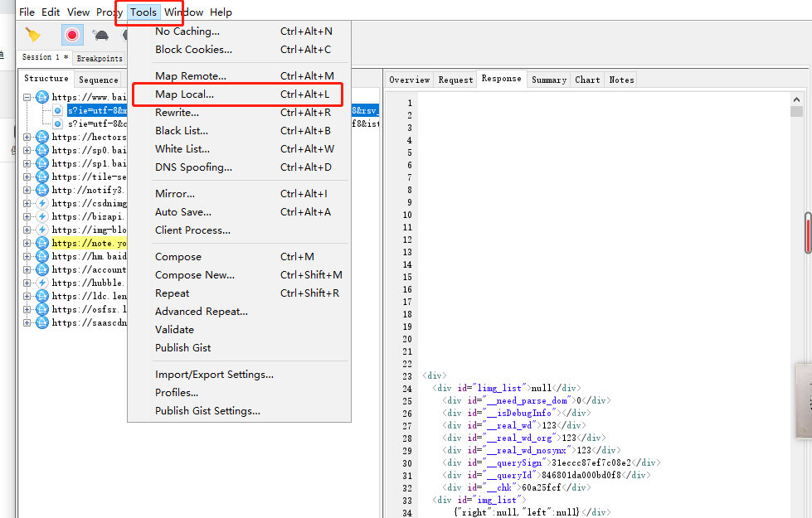Expand the https://img-blo host node

27,230
